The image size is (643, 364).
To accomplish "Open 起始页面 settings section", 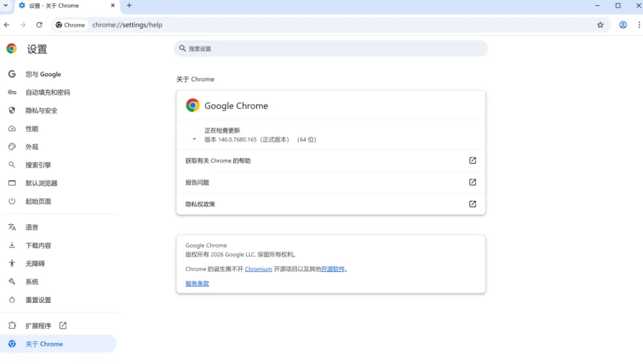I will [x=58, y=202].
